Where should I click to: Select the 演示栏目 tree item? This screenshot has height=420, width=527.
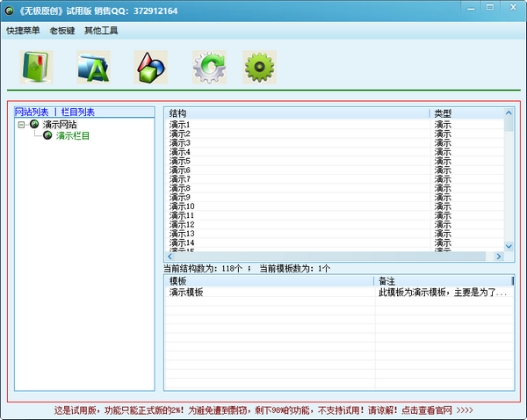(x=73, y=135)
